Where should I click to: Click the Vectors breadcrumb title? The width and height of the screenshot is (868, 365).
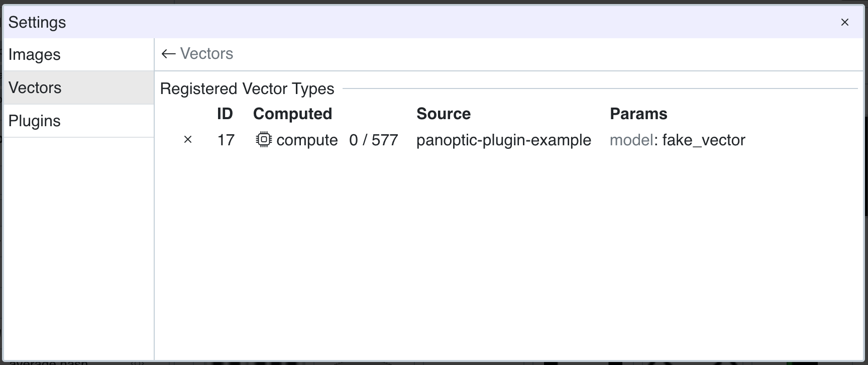[x=206, y=54]
